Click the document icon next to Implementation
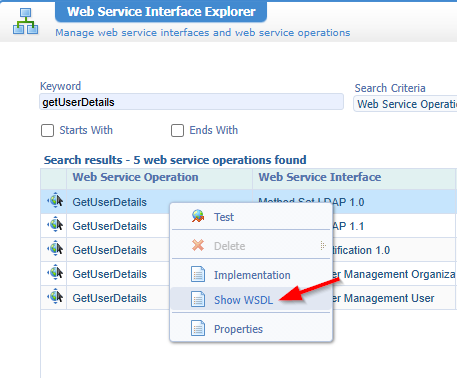The image size is (457, 378). pyautogui.click(x=198, y=274)
